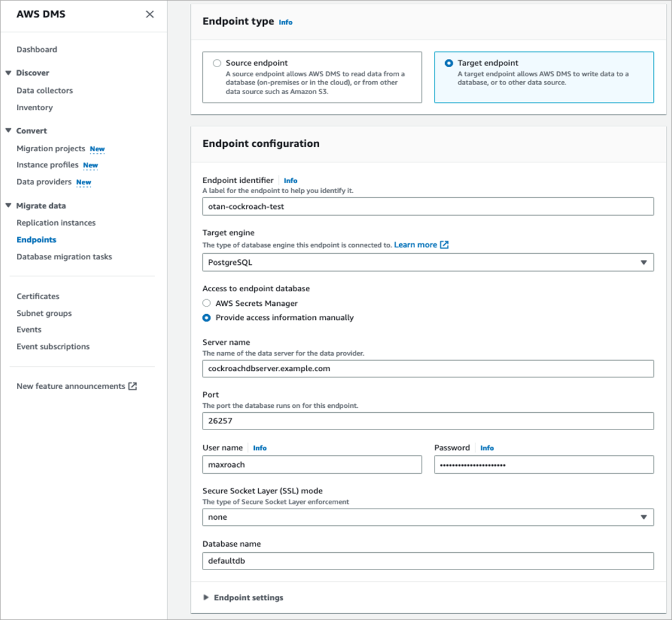The width and height of the screenshot is (672, 620).
Task: Open external link icon beside Learn more
Action: pos(444,245)
